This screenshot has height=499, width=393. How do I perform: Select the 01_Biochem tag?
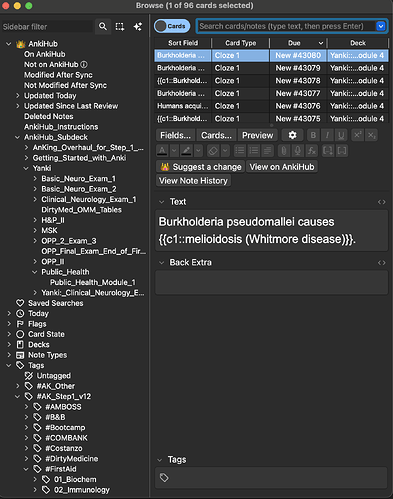(x=69, y=479)
